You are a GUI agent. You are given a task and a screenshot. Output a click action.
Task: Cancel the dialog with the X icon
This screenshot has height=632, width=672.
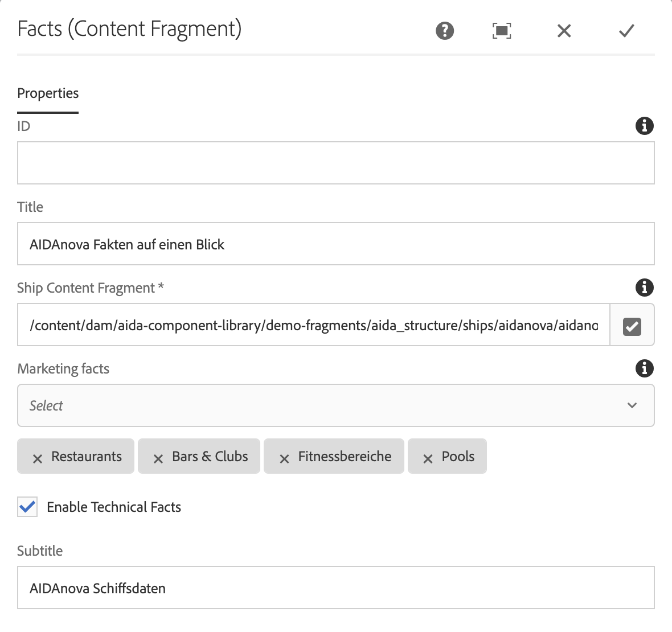tap(564, 31)
